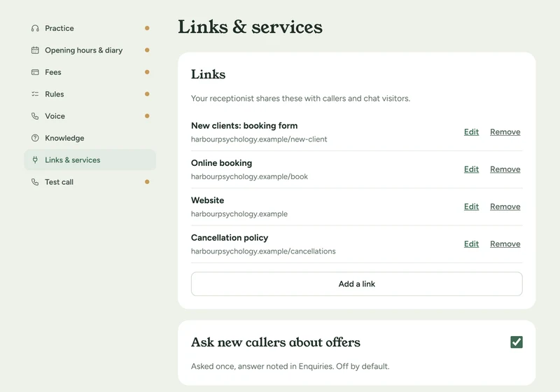The height and width of the screenshot is (392, 560).
Task: Remove the Online booking link
Action: click(x=505, y=169)
